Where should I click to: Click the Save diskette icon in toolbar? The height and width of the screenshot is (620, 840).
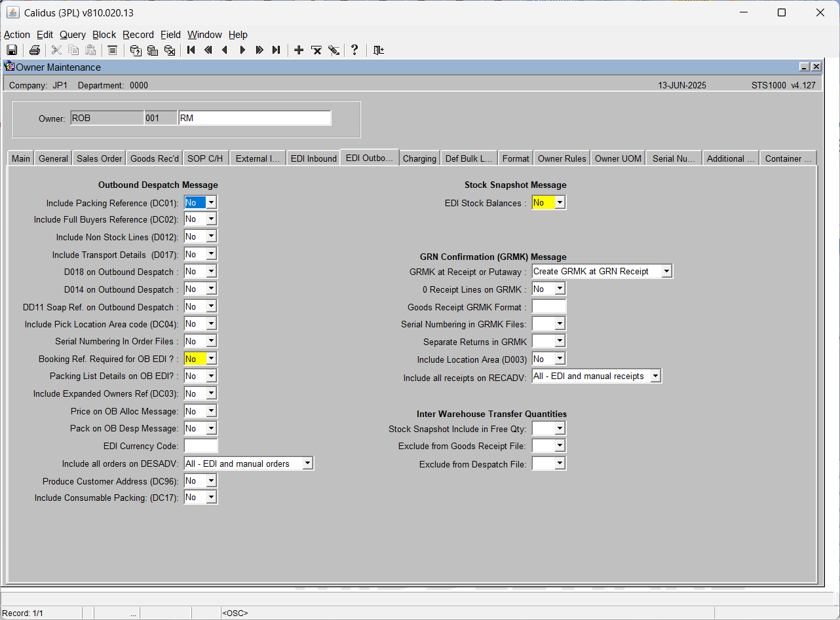[12, 50]
